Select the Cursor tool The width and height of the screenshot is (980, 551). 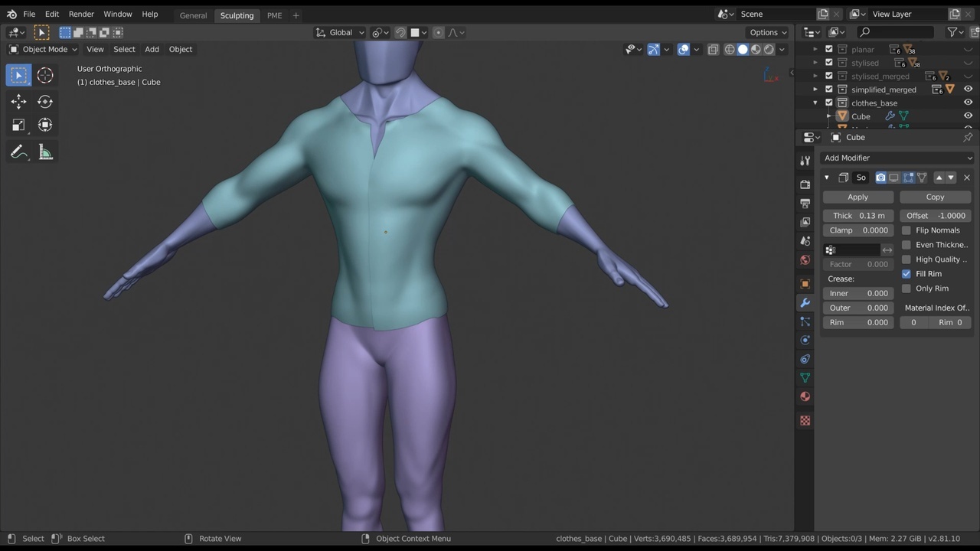pyautogui.click(x=45, y=75)
